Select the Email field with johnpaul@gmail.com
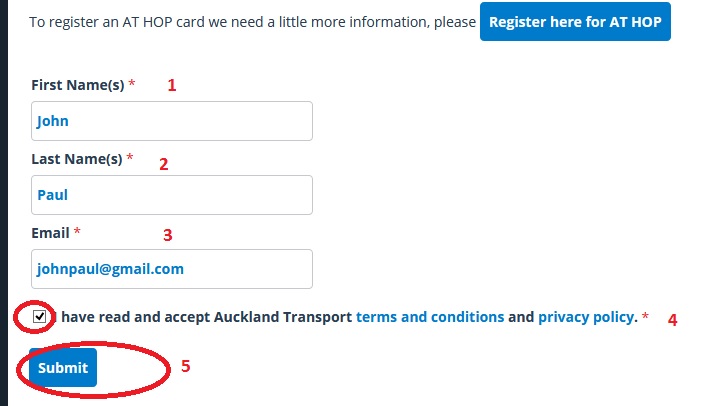This screenshot has width=722, height=406. point(172,269)
